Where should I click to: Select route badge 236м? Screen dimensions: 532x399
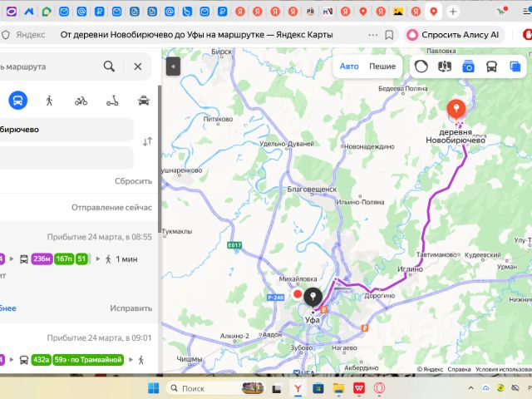tap(42, 259)
